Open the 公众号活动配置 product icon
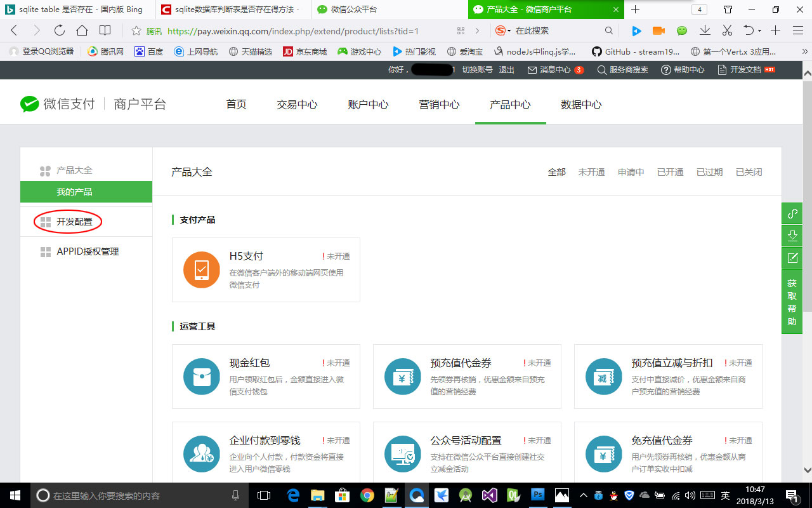 pos(403,454)
